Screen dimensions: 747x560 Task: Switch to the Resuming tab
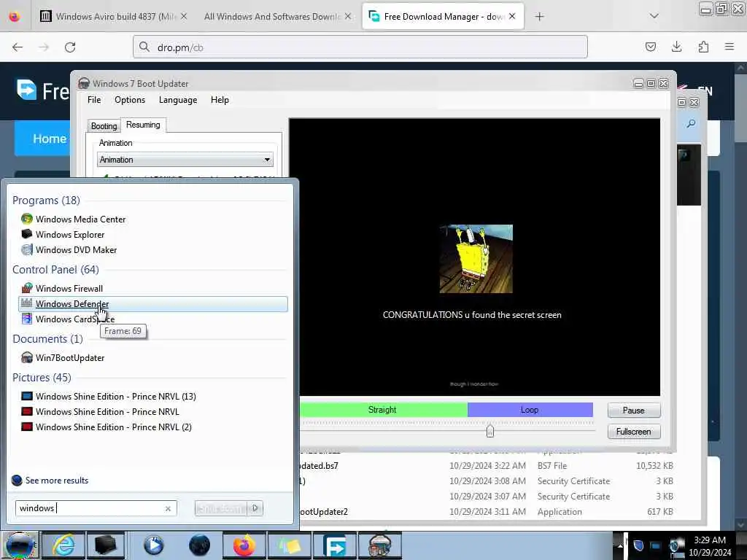[143, 125]
